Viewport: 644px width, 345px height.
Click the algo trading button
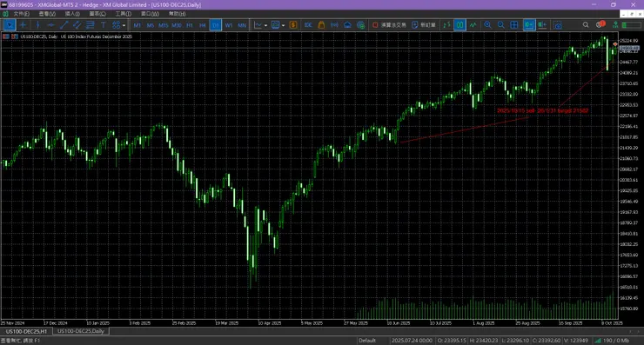point(389,25)
